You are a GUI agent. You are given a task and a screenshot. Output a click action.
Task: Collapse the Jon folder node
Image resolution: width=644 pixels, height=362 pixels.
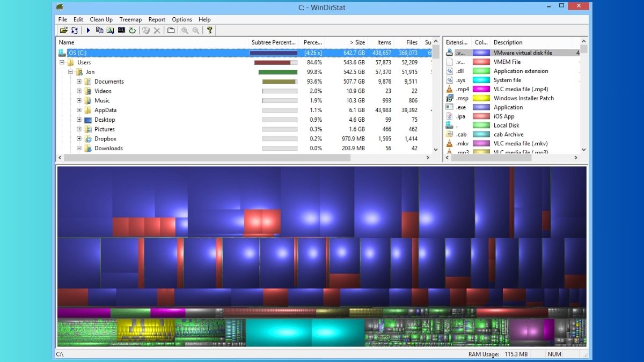click(70, 72)
